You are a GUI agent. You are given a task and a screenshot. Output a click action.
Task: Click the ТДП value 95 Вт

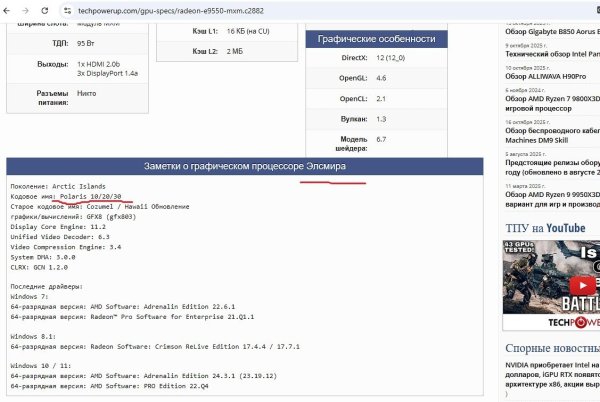click(x=85, y=43)
